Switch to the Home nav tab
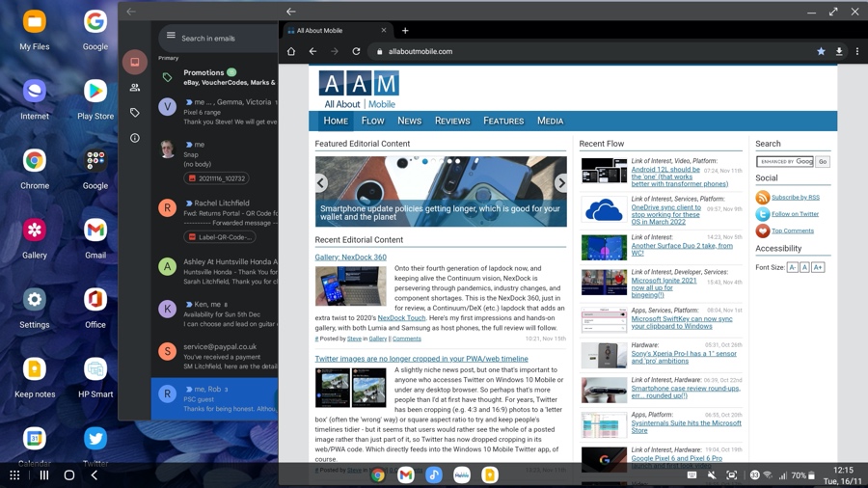The height and width of the screenshot is (488, 868). [x=336, y=121]
